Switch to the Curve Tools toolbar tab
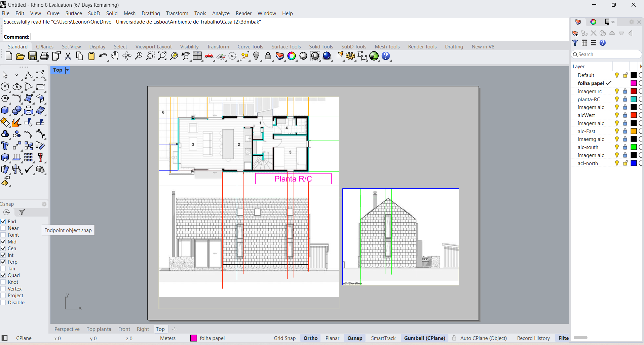 [250, 47]
